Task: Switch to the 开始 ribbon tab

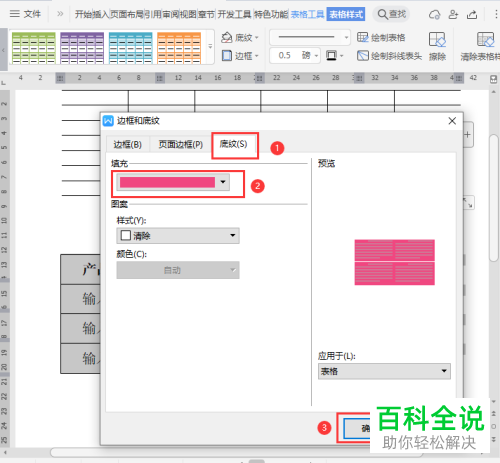Action: 83,14
